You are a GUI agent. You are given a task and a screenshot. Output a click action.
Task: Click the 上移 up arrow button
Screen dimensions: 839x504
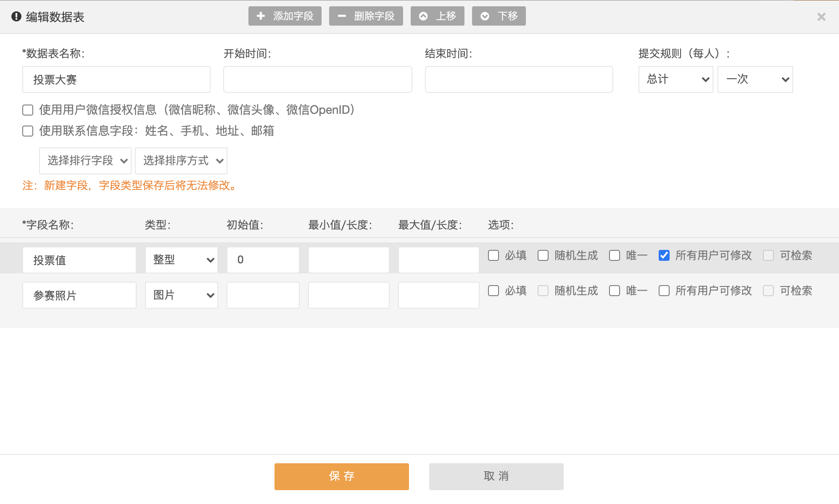437,16
